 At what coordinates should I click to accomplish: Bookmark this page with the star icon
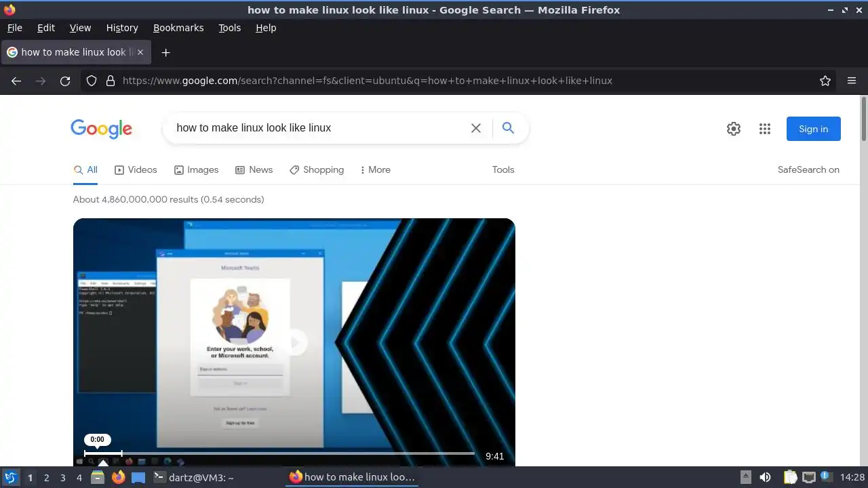pos(825,81)
